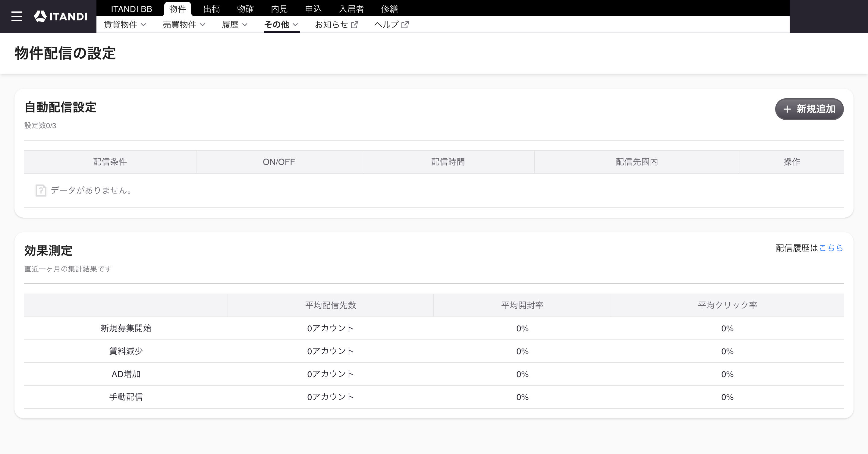Select the 手動配信 row label
The width and height of the screenshot is (868, 454).
[126, 397]
